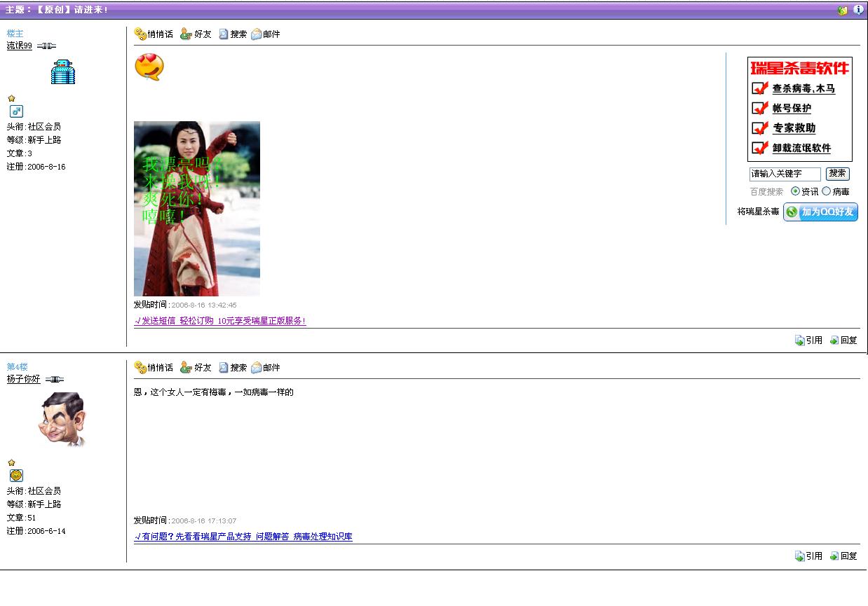This screenshot has height=606, width=868.
Task: Select the 资讯 radio button
Action: (795, 191)
